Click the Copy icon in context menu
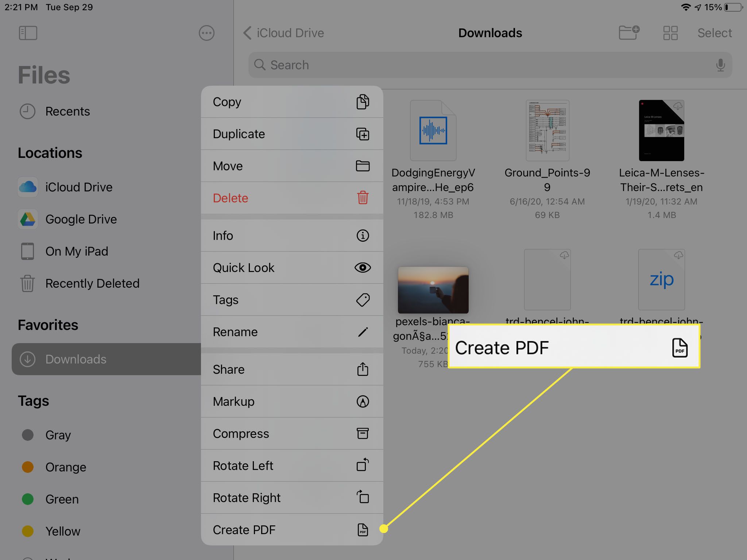This screenshot has height=560, width=747. pos(363,101)
